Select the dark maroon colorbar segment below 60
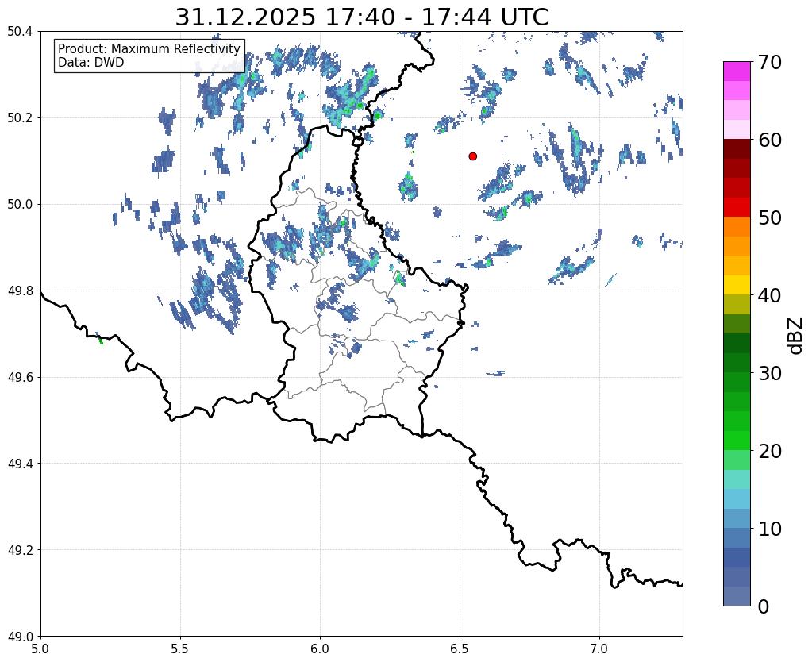 coord(737,149)
